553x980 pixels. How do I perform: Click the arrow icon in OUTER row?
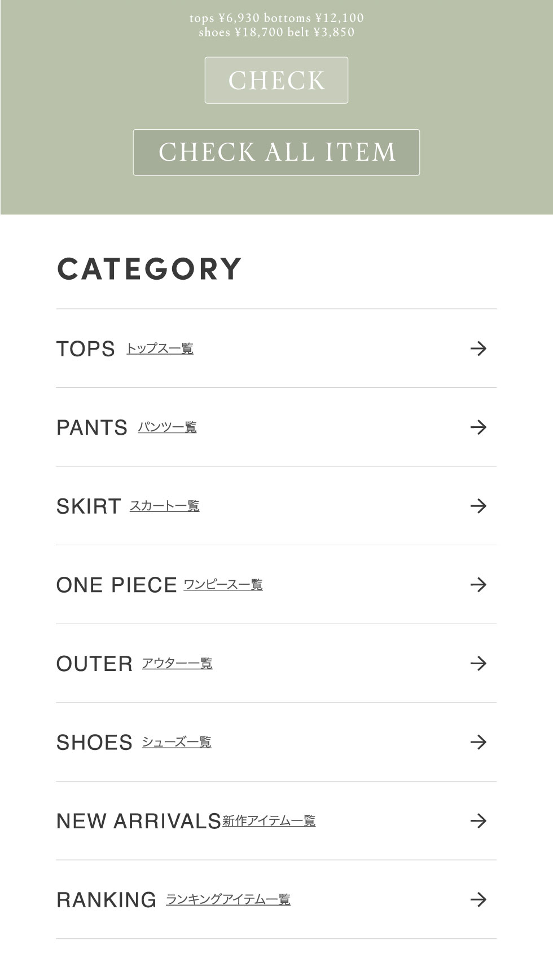(x=478, y=664)
